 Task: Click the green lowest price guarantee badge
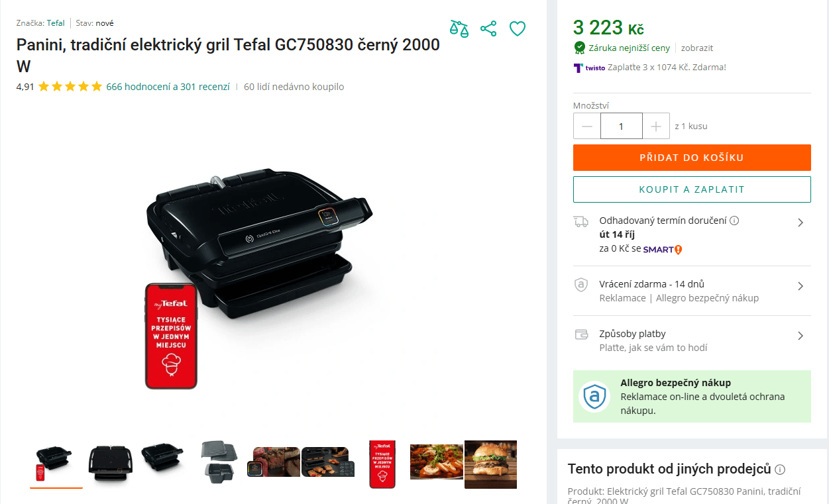[x=580, y=48]
